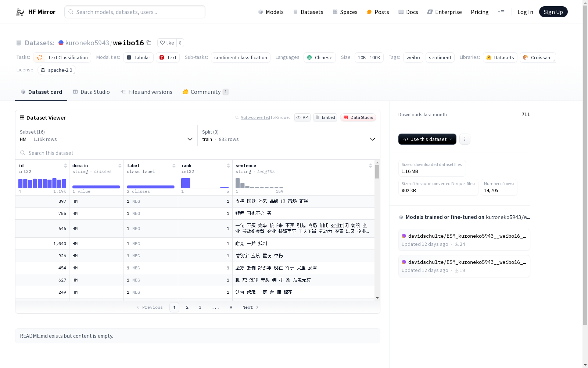Expand the Subset HM dropdown
The width and height of the screenshot is (588, 368).
tap(106, 135)
